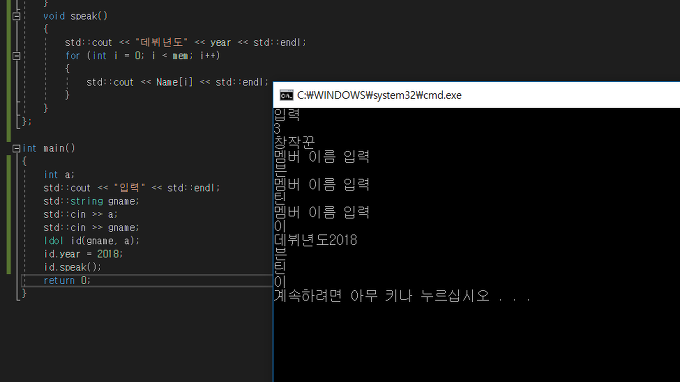680x382 pixels.
Task: Click the cmd.exe window title bar text
Action: tap(379, 95)
